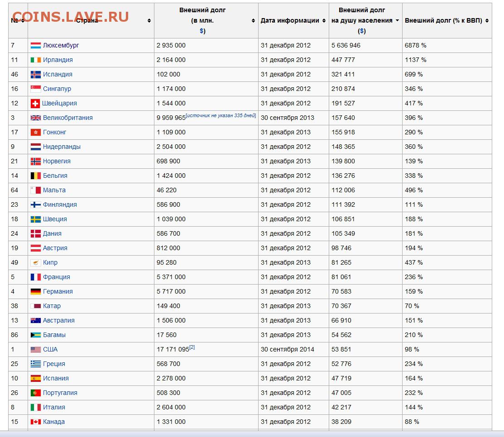Follow the Португалия link
This screenshot has width=504, height=437.
[x=60, y=393]
